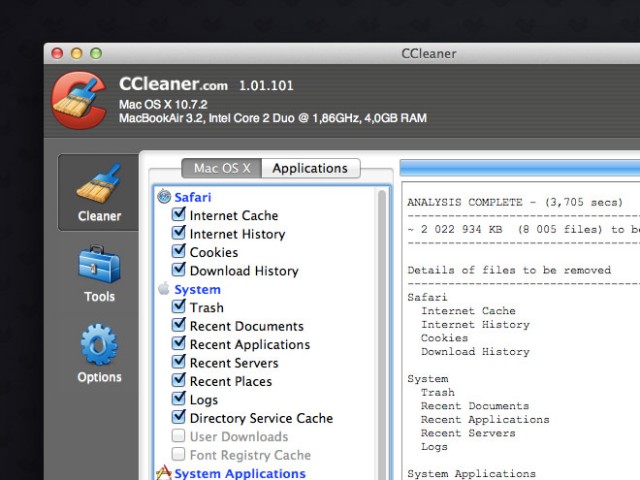Click 'Logs' in the results pane
The width and height of the screenshot is (640, 480).
pos(434,447)
